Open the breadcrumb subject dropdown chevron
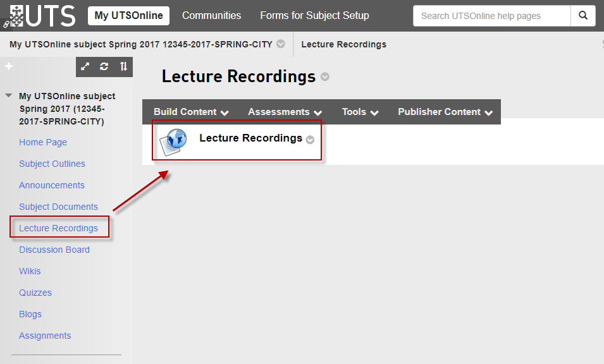Screen dimensions: 604x364 [281, 44]
